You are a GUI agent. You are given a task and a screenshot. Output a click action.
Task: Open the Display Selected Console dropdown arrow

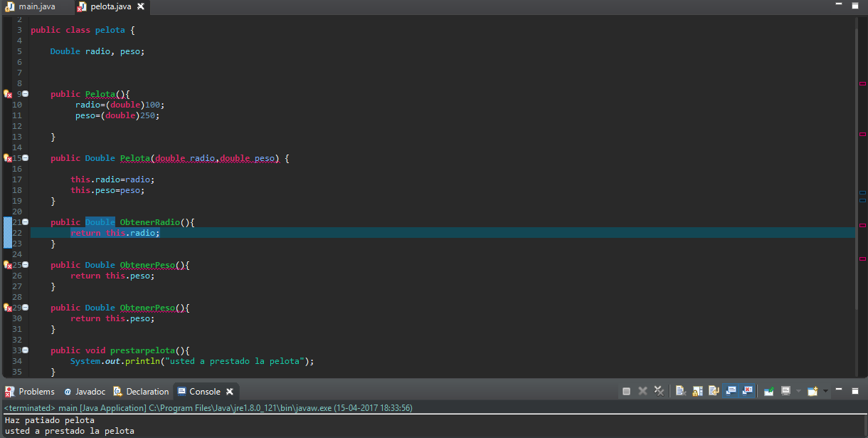tap(798, 391)
